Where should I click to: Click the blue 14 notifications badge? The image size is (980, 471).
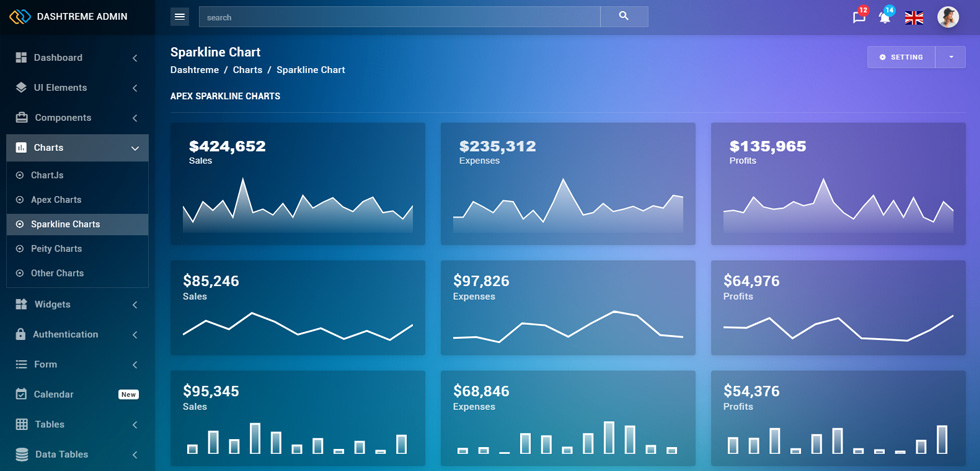[889, 10]
